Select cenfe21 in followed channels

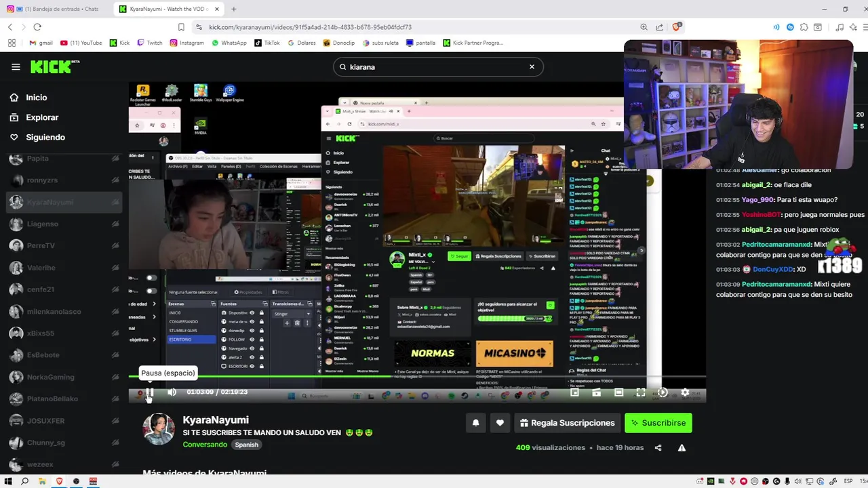pyautogui.click(x=64, y=289)
